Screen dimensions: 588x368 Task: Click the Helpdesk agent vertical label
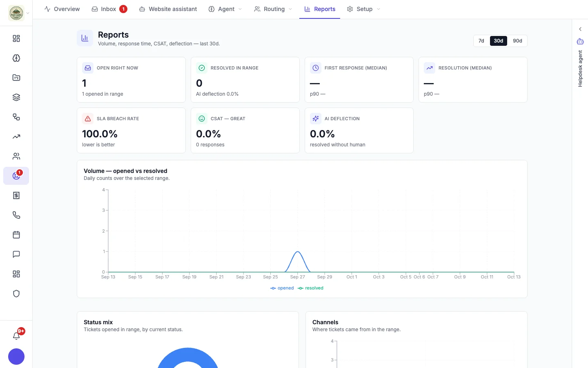pyautogui.click(x=580, y=69)
